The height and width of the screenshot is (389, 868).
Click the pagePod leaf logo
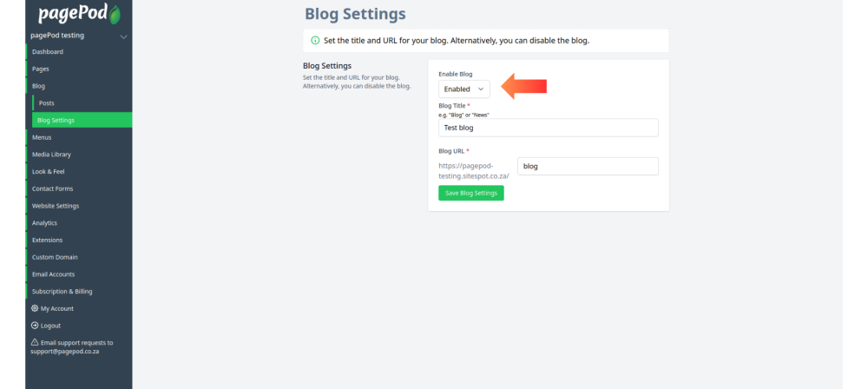(x=115, y=15)
